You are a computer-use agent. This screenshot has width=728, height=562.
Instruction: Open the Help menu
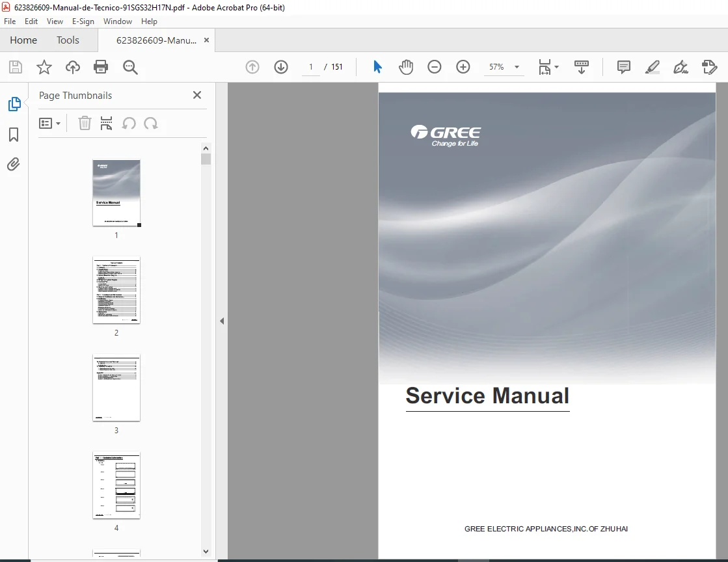(149, 21)
